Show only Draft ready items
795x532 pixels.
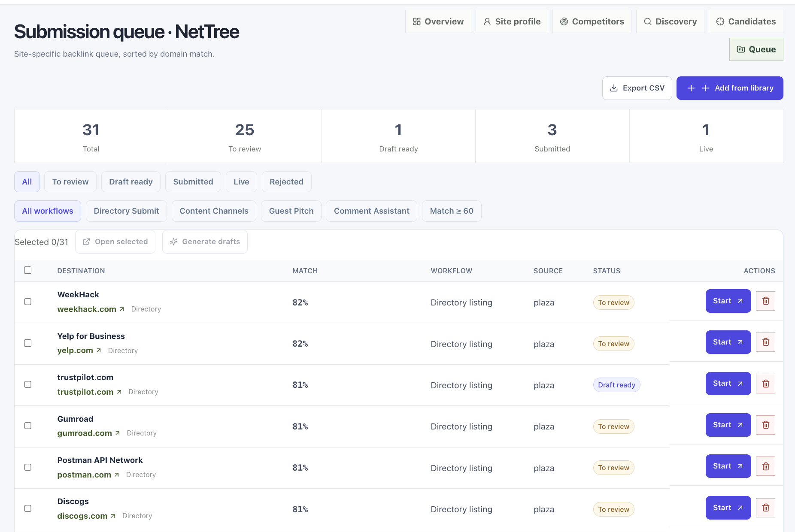coord(131,181)
